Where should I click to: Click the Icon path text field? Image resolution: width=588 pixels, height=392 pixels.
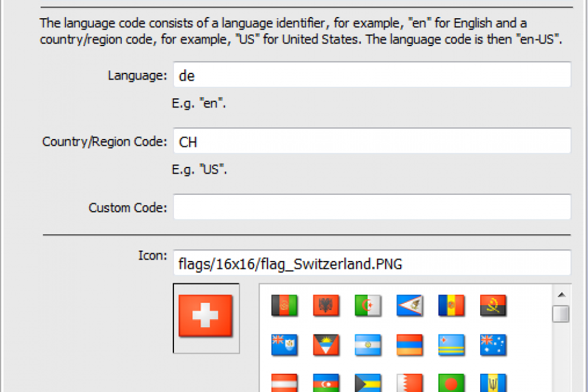(x=371, y=263)
